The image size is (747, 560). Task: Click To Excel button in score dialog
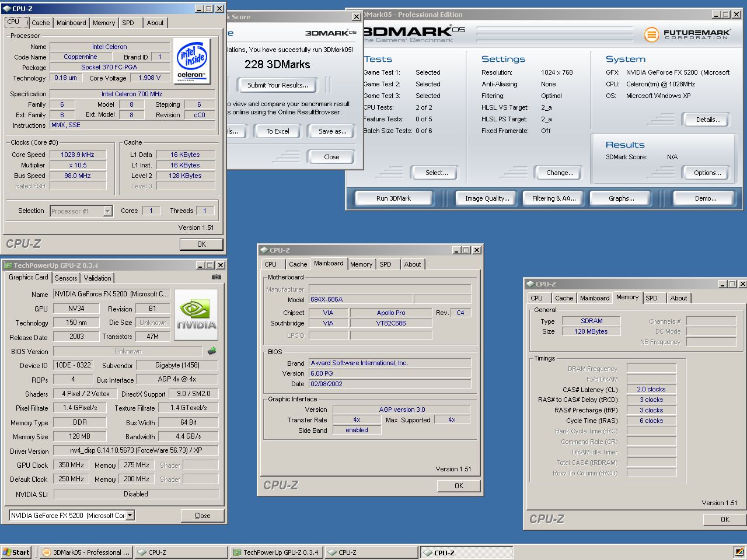pos(278,131)
